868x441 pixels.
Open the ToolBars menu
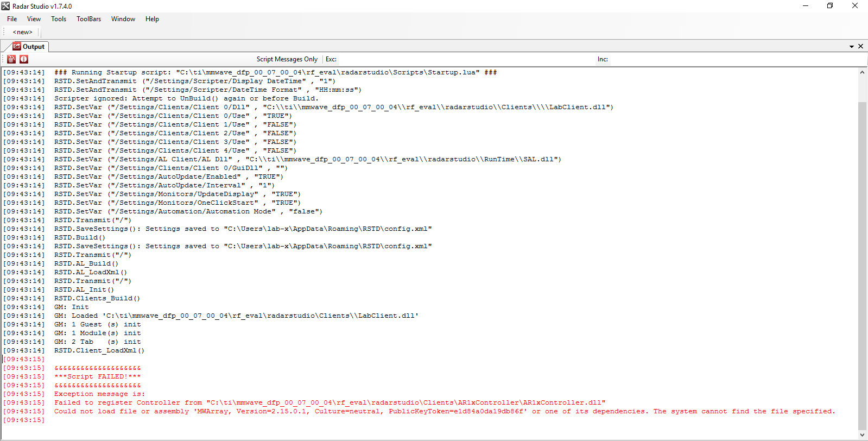click(88, 19)
